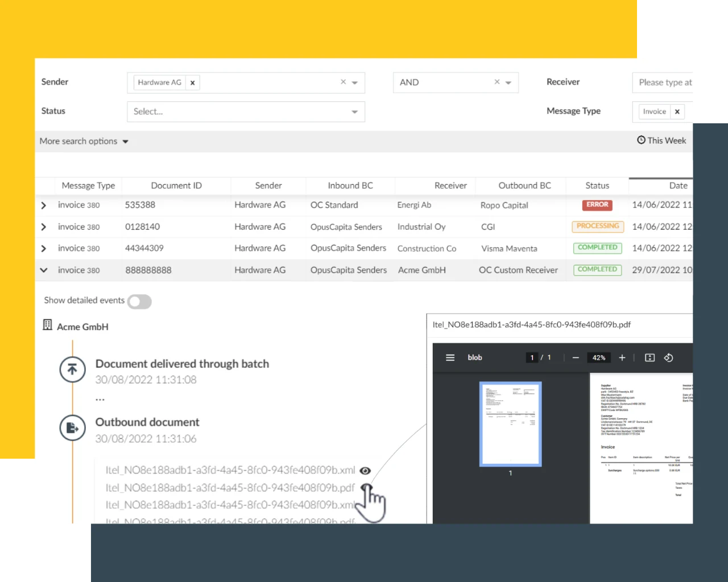728x582 pixels.
Task: Click the Energi Ab receiver cell
Action: pyautogui.click(x=414, y=205)
